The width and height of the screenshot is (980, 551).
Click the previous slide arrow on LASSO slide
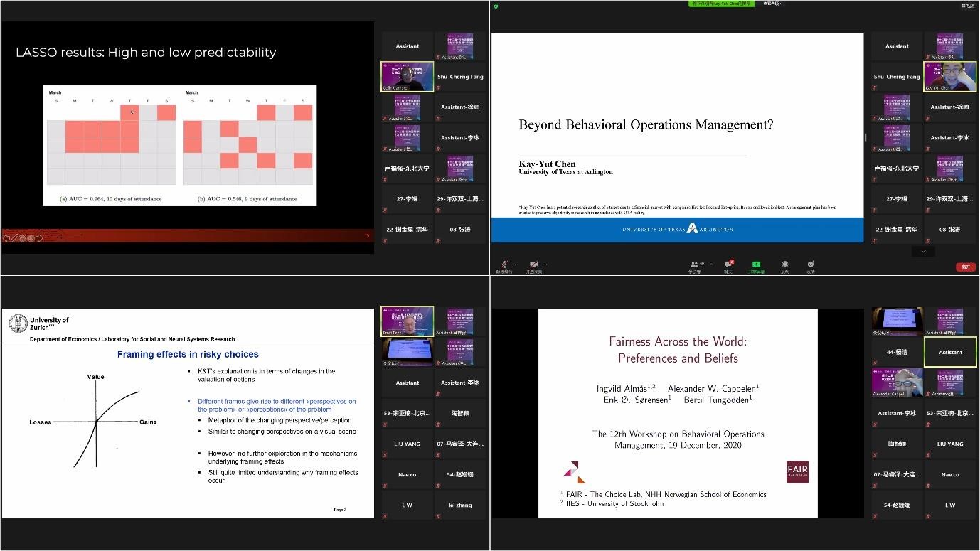point(6,237)
